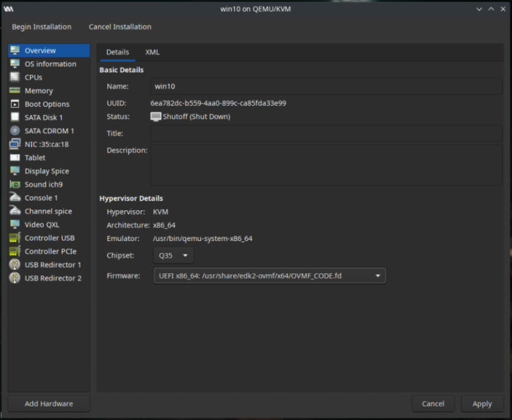
Task: Click the virt-manager logo in title bar
Action: [8, 9]
